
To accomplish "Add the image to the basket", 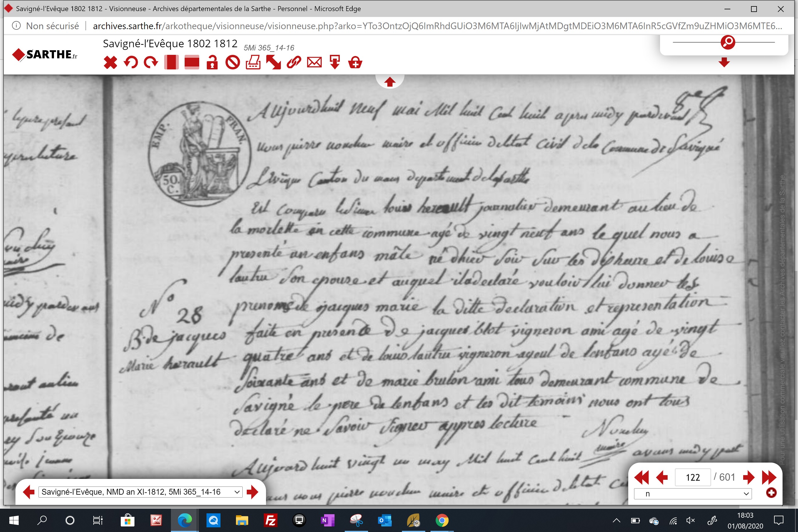I will coord(355,63).
